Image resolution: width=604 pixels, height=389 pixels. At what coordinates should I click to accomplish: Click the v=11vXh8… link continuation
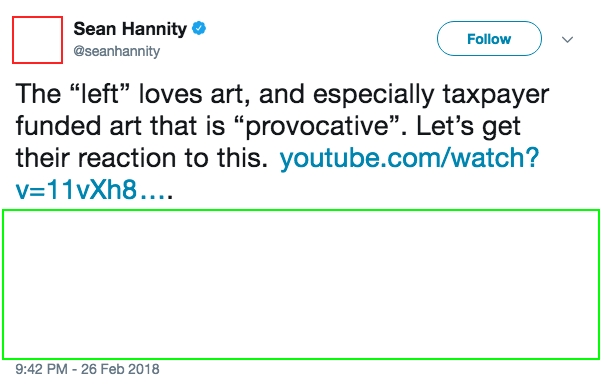(x=93, y=189)
